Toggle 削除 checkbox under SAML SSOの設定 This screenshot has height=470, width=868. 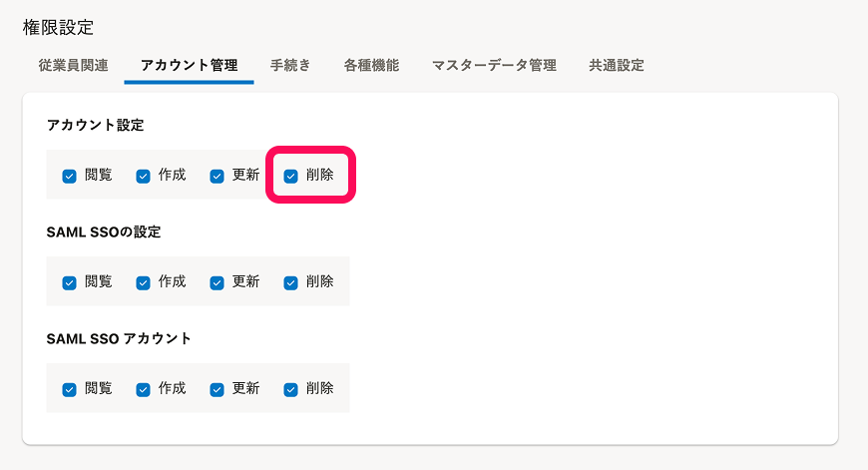coord(291,283)
